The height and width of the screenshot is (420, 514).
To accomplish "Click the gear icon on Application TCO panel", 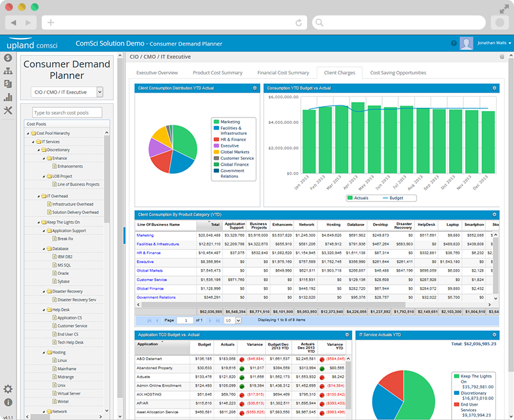I will click(x=346, y=335).
